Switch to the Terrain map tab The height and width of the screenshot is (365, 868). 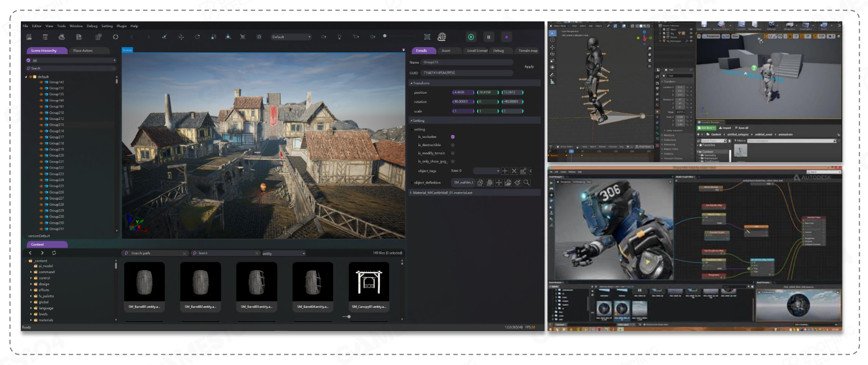click(528, 50)
